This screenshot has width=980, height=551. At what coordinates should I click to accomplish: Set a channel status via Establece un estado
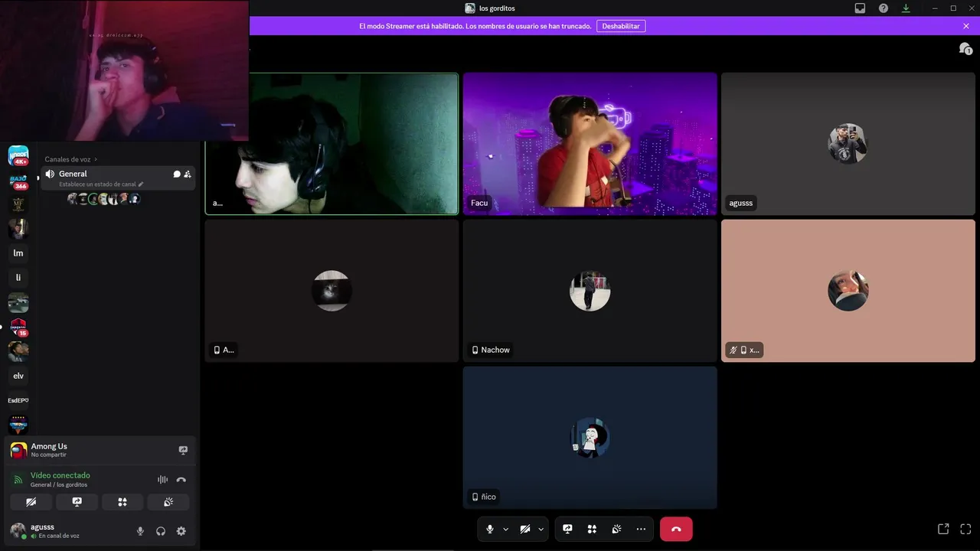point(101,184)
